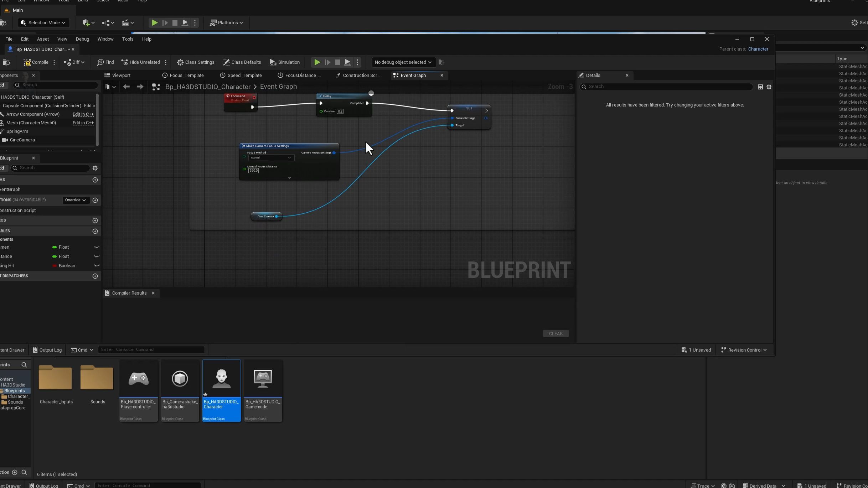Open the Class Defaults panel
This screenshot has width=868, height=488.
coord(242,62)
